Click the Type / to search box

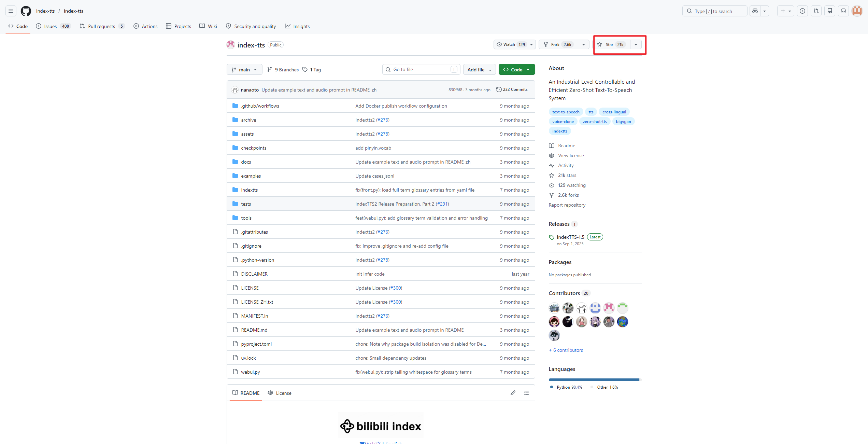coord(714,11)
